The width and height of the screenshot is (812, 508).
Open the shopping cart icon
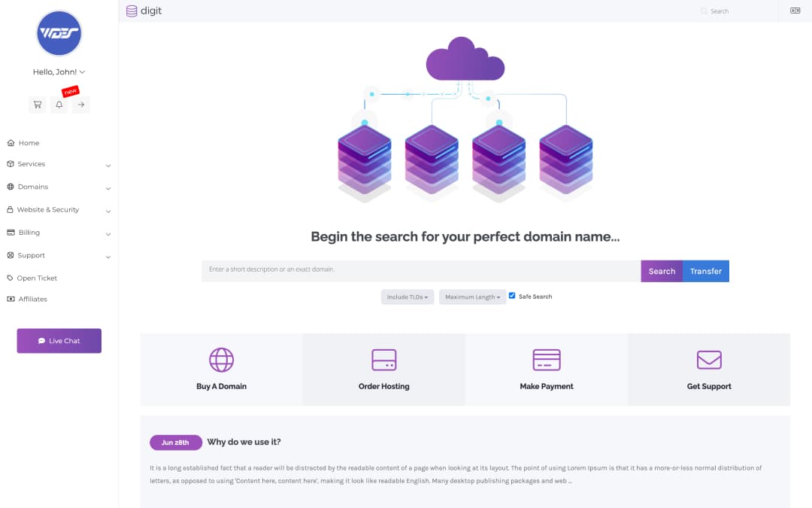38,105
